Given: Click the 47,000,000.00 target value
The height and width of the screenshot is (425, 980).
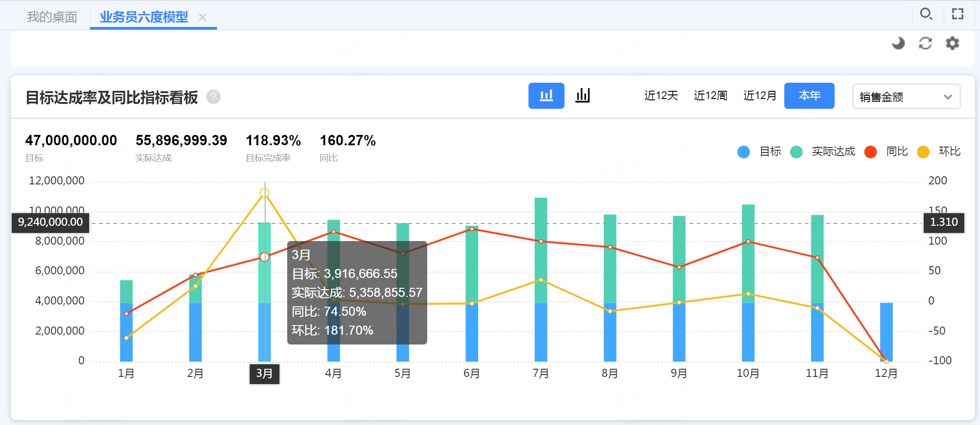Looking at the screenshot, I should [x=71, y=140].
